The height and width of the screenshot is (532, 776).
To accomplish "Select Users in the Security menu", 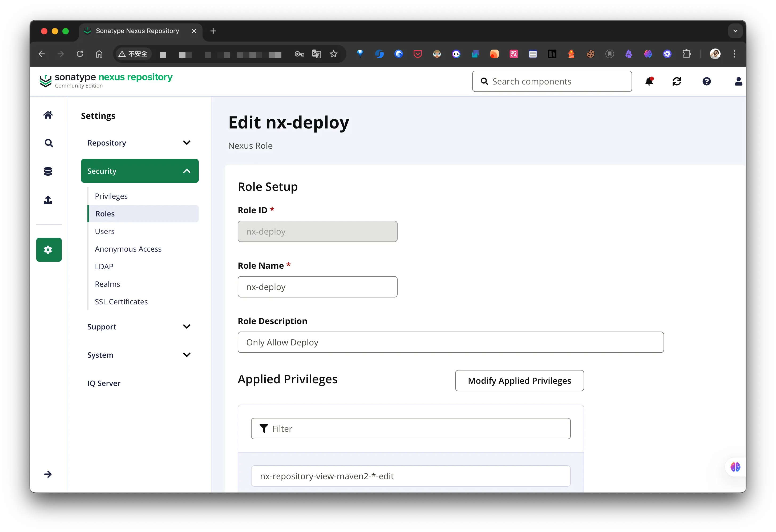I will [104, 231].
